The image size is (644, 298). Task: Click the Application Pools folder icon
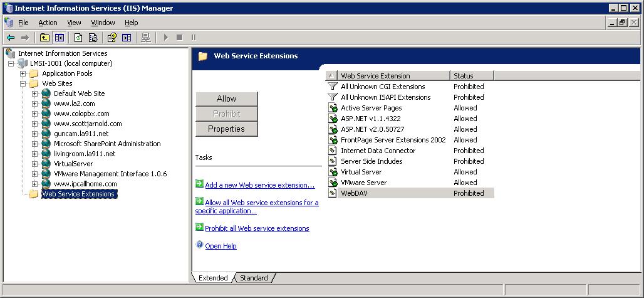coord(34,73)
